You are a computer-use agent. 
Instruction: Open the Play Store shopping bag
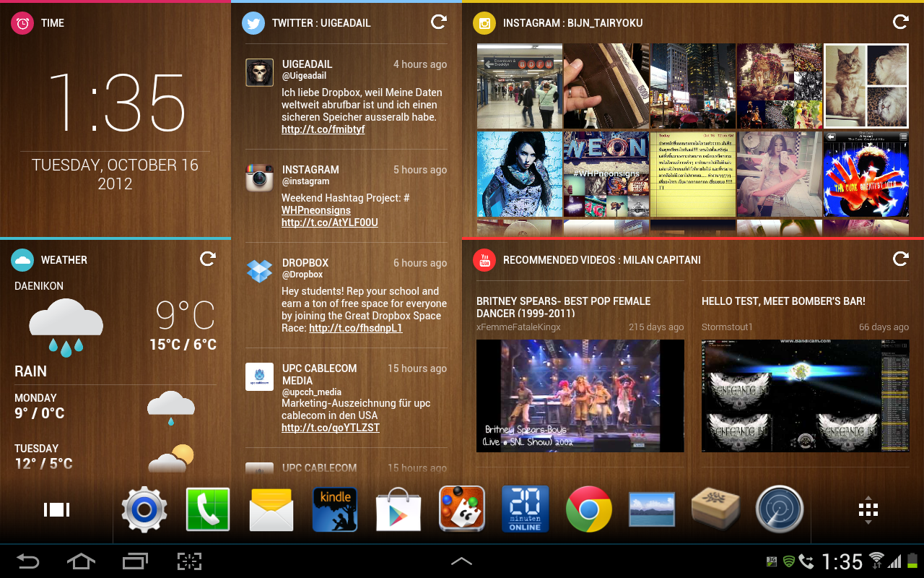[398, 509]
